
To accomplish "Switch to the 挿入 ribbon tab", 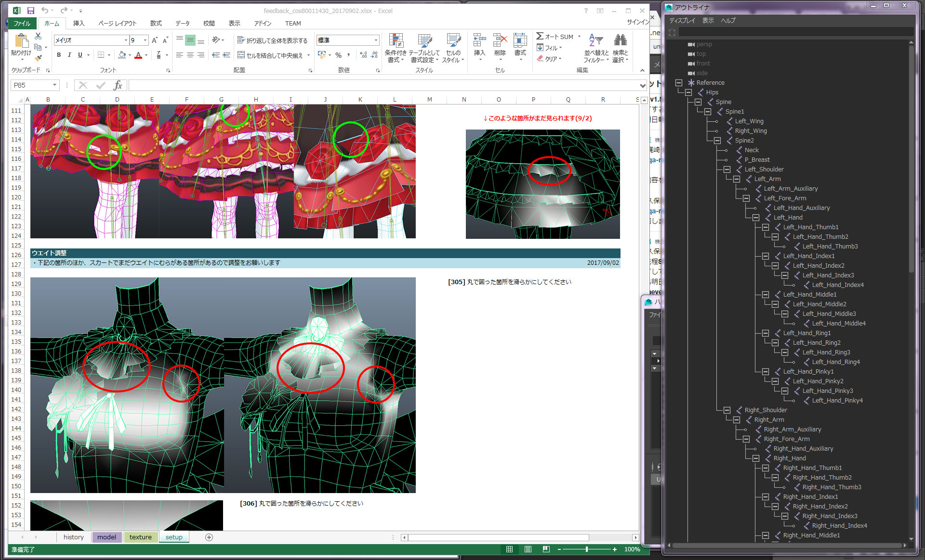I will 79,23.
